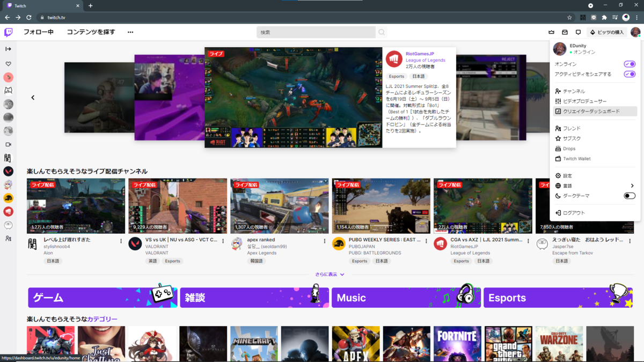Open the レベル上げ遅れすぎた stream thumbnail
Viewport: 644px width, 362px height.
click(x=76, y=206)
